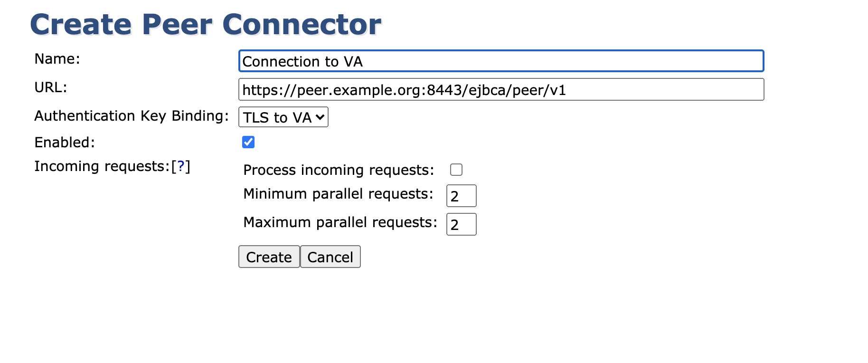This screenshot has width=868, height=363.
Task: Enable Process incoming requests checkbox
Action: tap(456, 170)
